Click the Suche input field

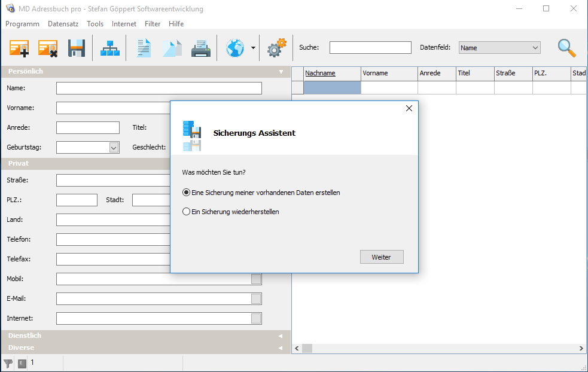click(x=370, y=48)
